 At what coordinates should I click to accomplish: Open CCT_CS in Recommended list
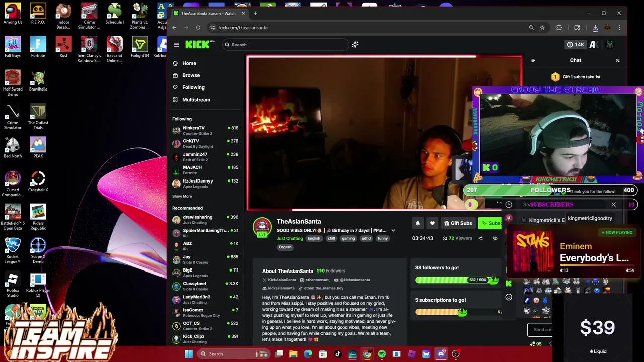pyautogui.click(x=205, y=326)
